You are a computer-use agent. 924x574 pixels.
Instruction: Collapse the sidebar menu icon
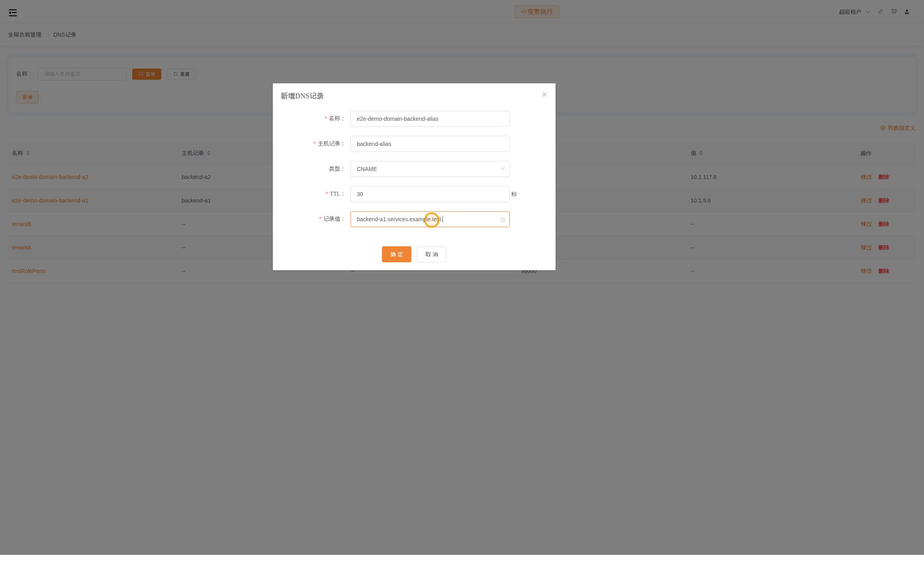pyautogui.click(x=13, y=13)
